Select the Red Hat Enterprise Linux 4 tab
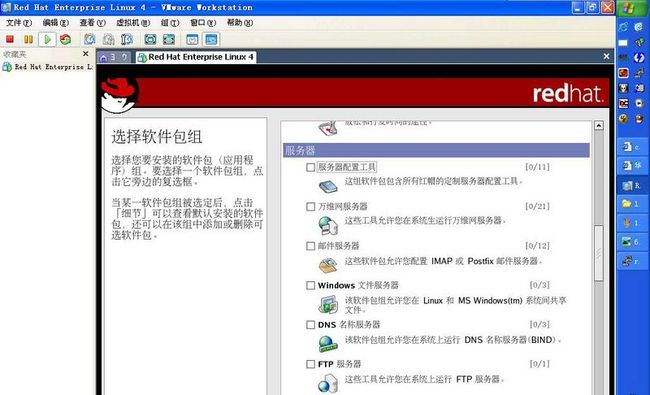650x395 pixels. [x=196, y=57]
